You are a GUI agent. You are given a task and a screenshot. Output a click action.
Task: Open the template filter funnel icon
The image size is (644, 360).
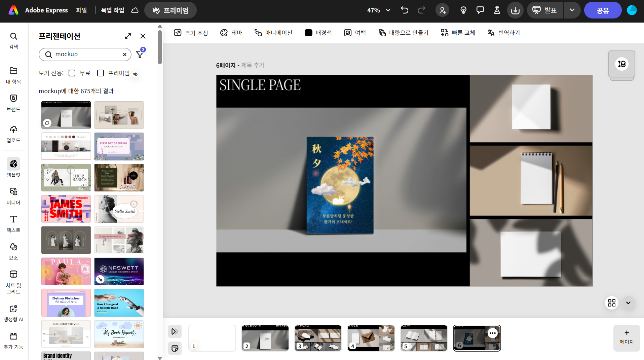coord(140,54)
